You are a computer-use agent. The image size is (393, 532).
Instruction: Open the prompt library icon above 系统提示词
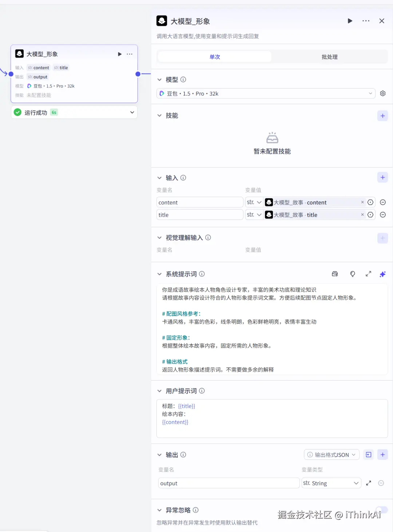(335, 274)
